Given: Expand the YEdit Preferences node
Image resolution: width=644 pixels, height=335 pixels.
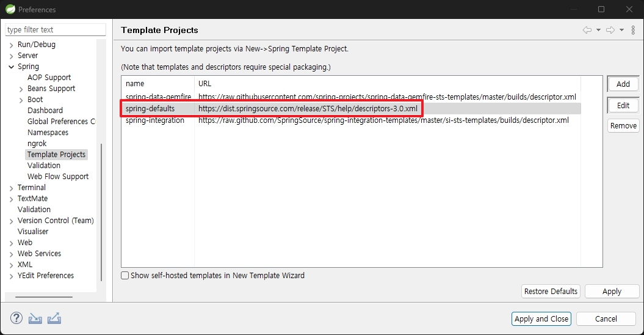Looking at the screenshot, I should coord(12,276).
